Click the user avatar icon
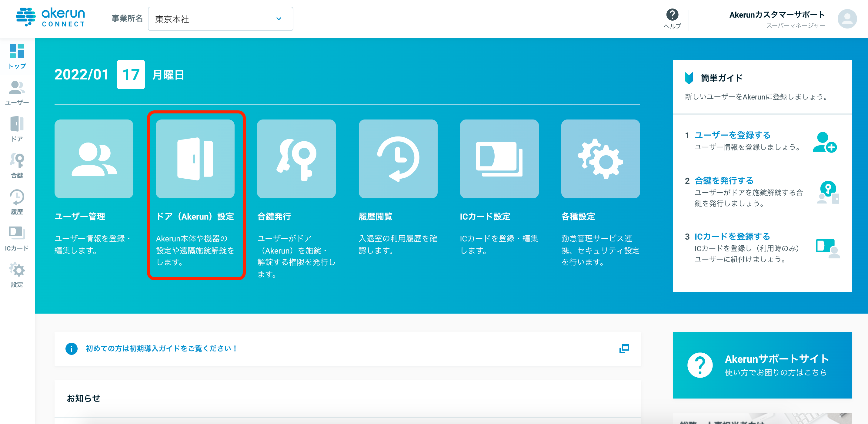The width and height of the screenshot is (868, 424). 847,19
